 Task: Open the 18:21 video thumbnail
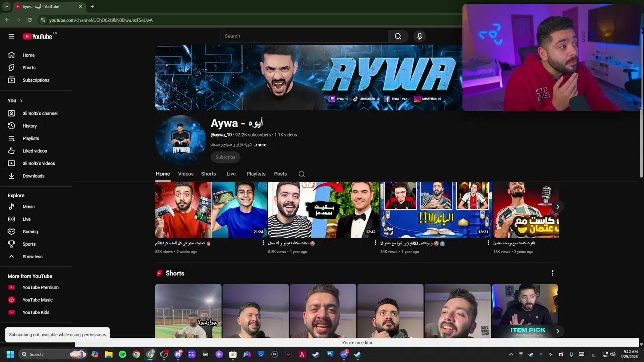tap(436, 210)
